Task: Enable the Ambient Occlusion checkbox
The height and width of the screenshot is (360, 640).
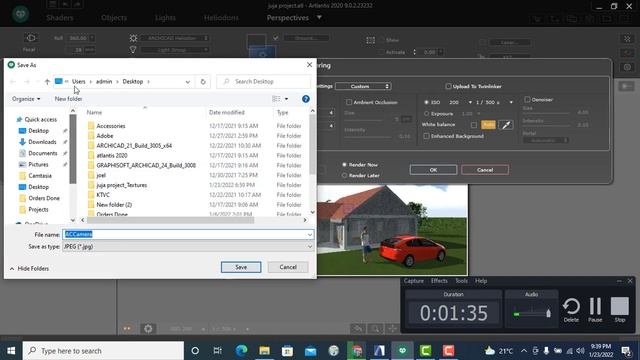Action: pos(349,102)
